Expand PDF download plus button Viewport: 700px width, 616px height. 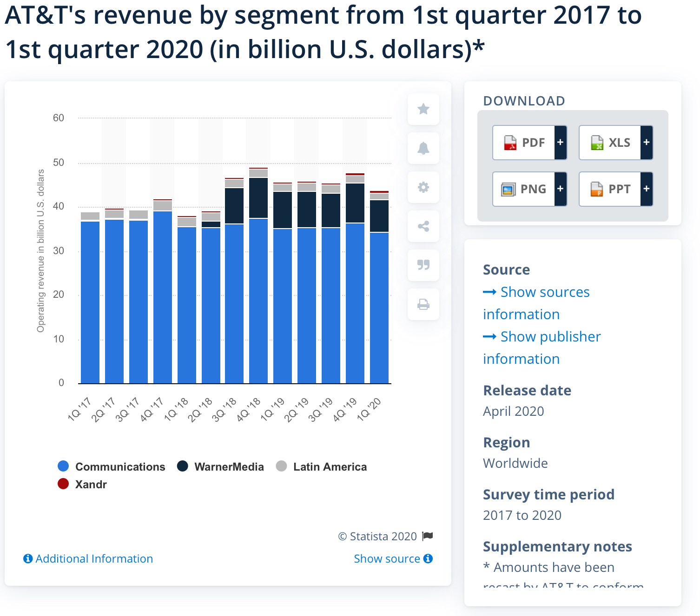coord(561,143)
